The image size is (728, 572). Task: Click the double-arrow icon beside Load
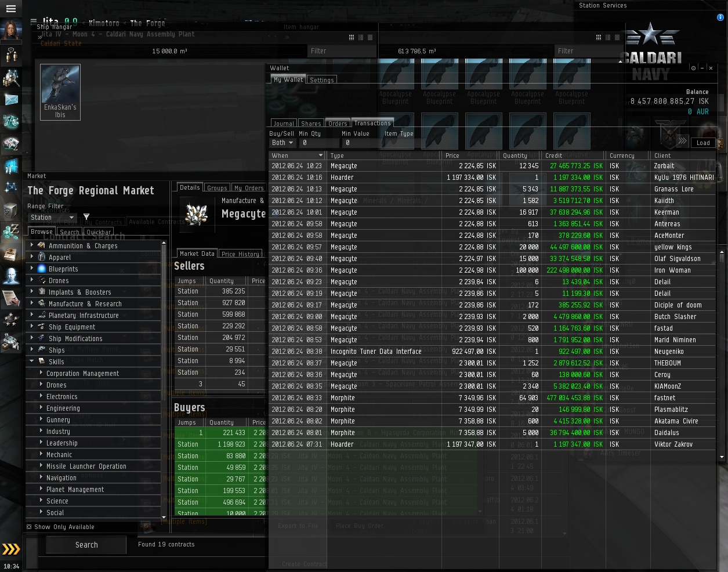[x=682, y=141]
